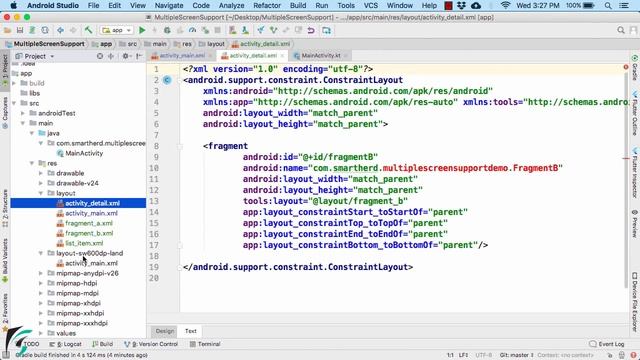Click the 'layout' breadcrumb in navigation bar

211,44
